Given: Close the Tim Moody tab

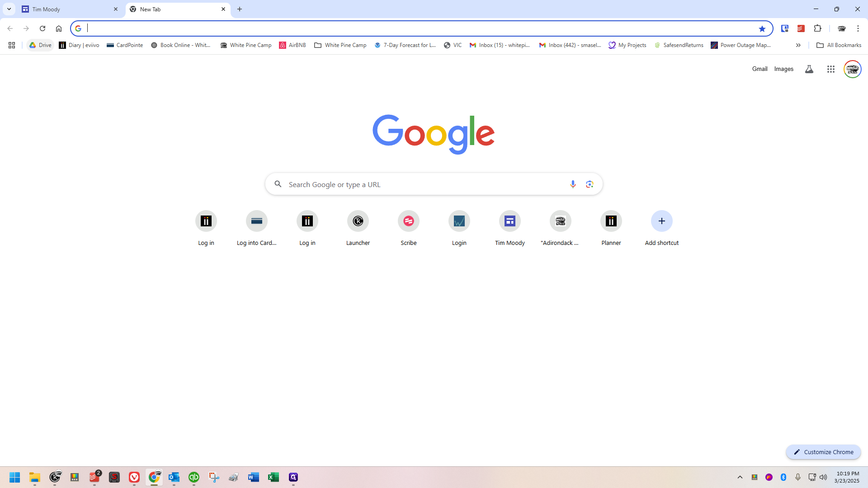Looking at the screenshot, I should click(x=116, y=9).
